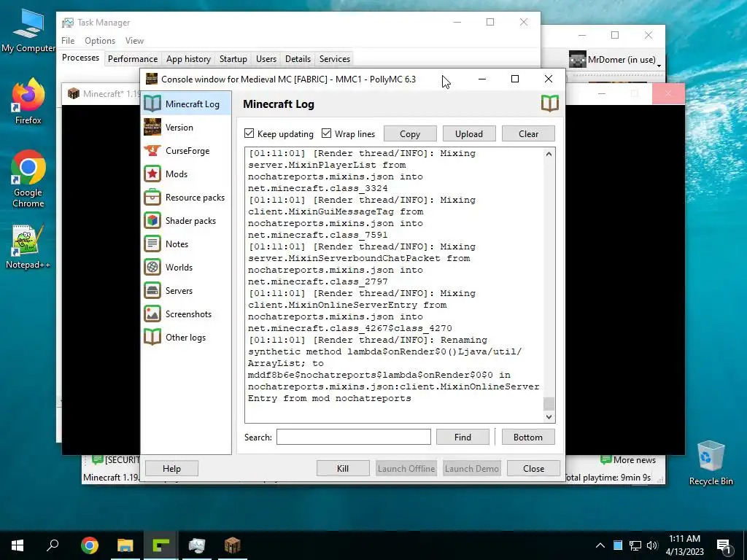Viewport: 747px width, 560px height.
Task: Open Other logs sidebar icon
Action: 152,337
